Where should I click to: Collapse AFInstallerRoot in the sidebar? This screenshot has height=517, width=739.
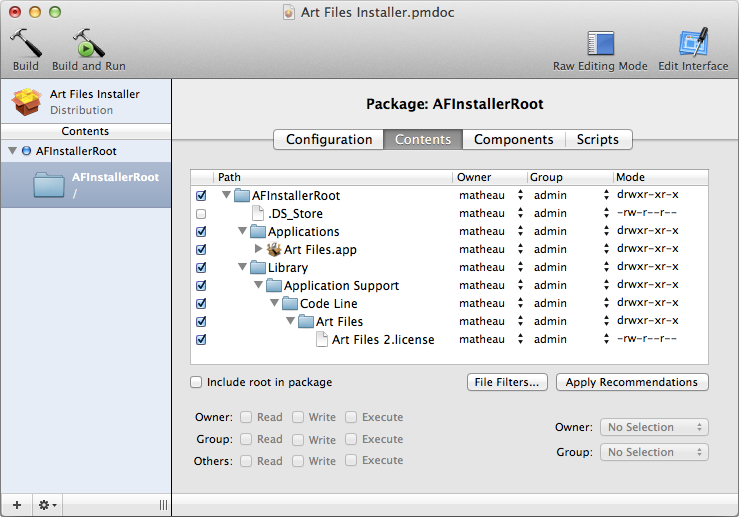[13, 151]
